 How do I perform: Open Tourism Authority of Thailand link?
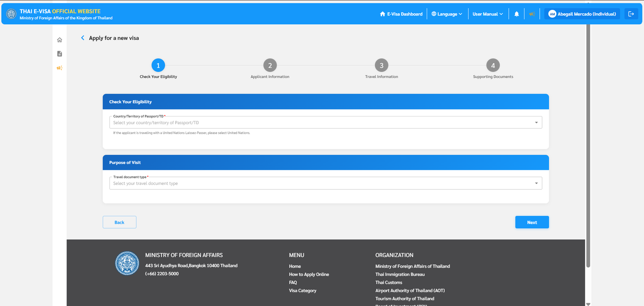point(405,299)
